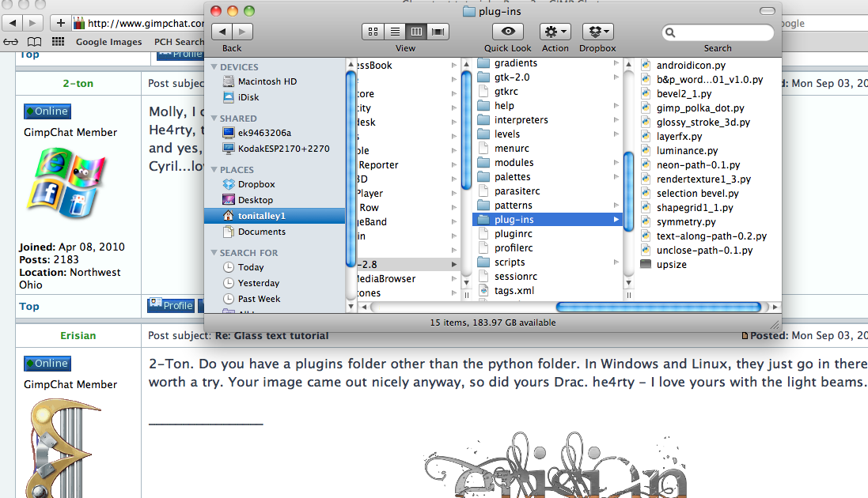Screen dimensions: 868x498
Task: Select the upsize item
Action: click(x=671, y=265)
